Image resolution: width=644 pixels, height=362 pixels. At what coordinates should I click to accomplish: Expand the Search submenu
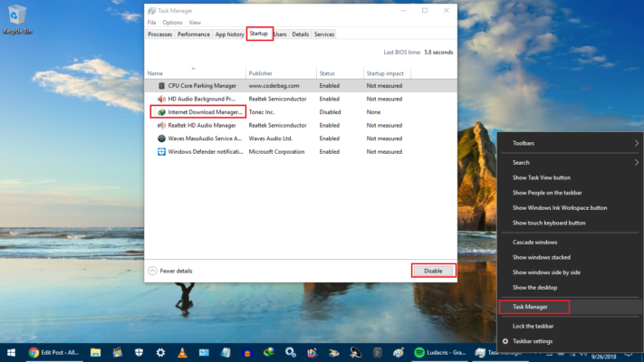coord(571,162)
